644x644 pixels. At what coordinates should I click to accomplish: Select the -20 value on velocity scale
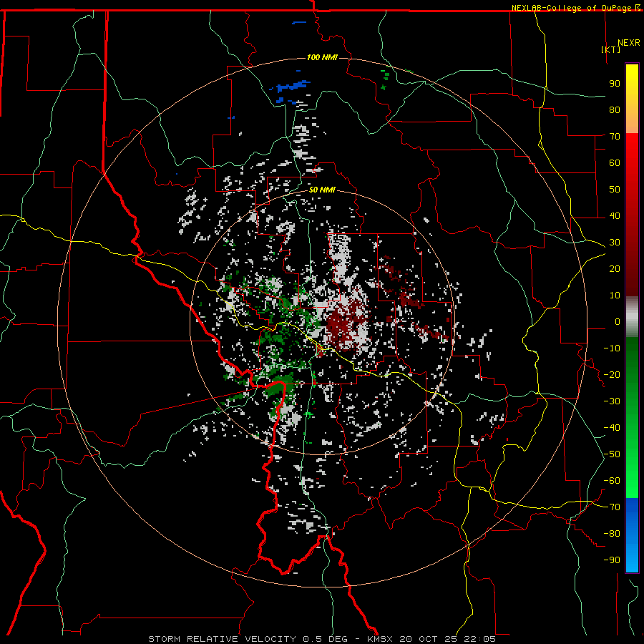612,375
